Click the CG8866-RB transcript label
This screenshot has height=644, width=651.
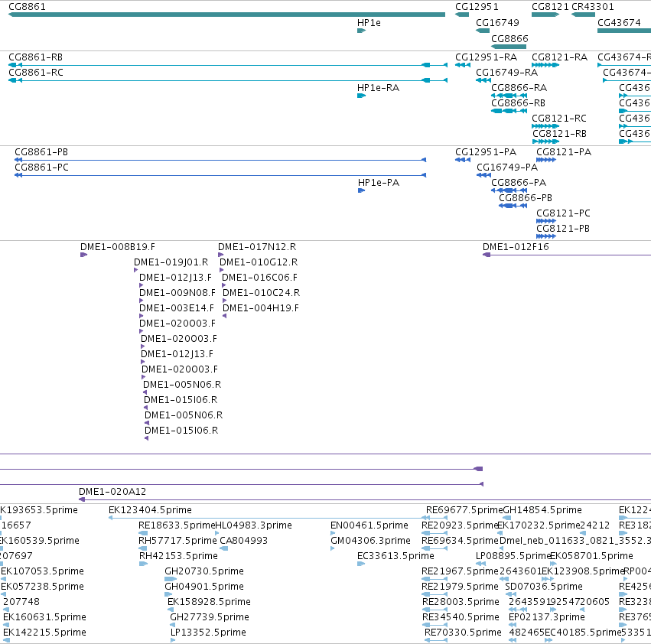tap(518, 103)
